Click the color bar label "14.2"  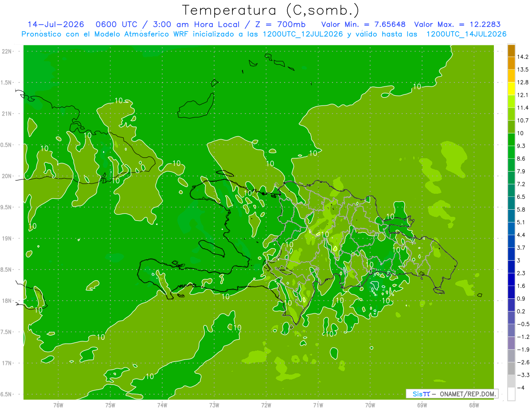pos(522,57)
